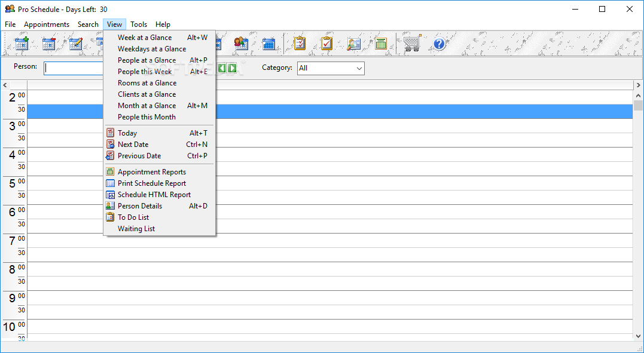Viewport: 644px width, 353px height.
Task: Click the people calendar toolbar icon
Action: click(x=242, y=43)
